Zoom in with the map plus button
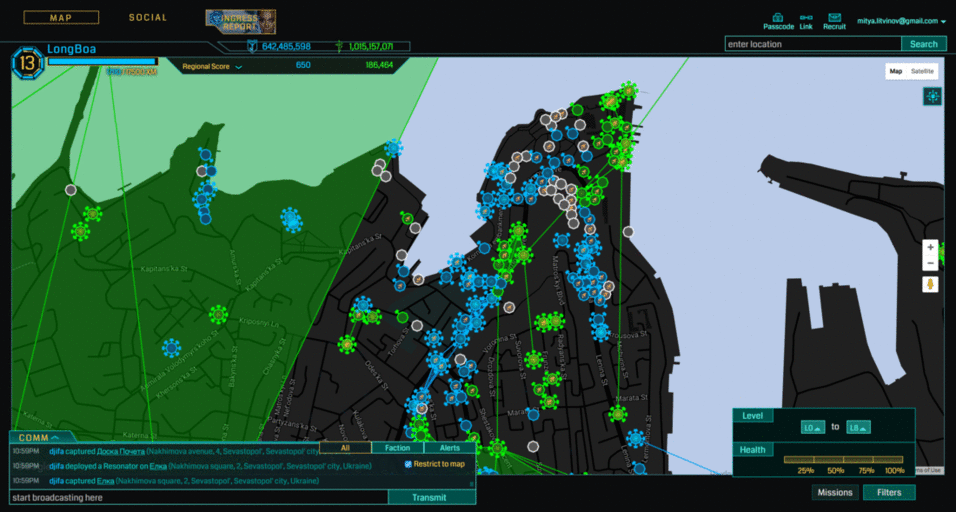The height and width of the screenshot is (512, 956). 930,247
